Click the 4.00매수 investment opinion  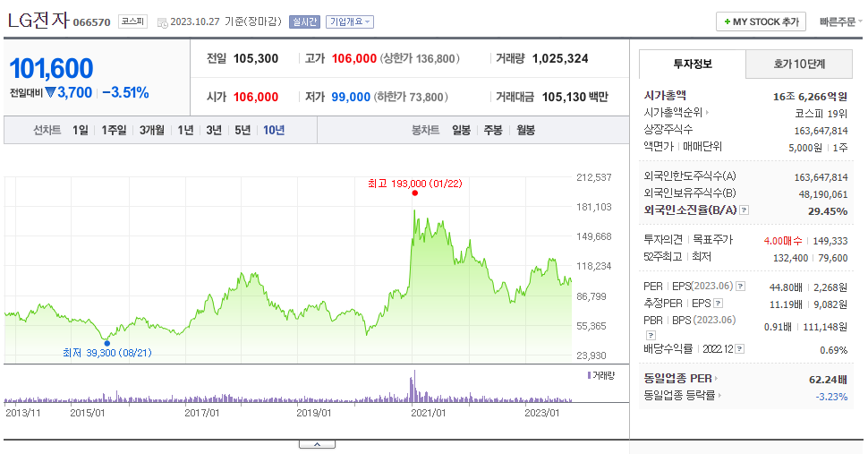pos(783,241)
